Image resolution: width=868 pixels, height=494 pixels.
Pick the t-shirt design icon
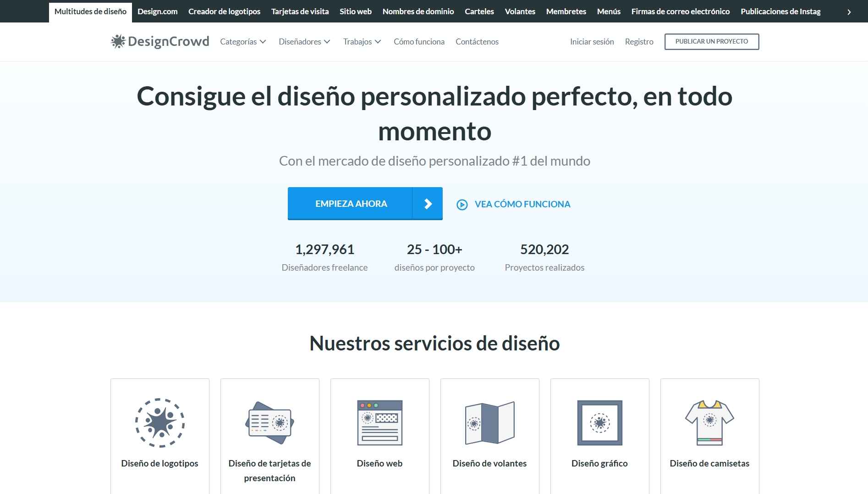(x=709, y=422)
